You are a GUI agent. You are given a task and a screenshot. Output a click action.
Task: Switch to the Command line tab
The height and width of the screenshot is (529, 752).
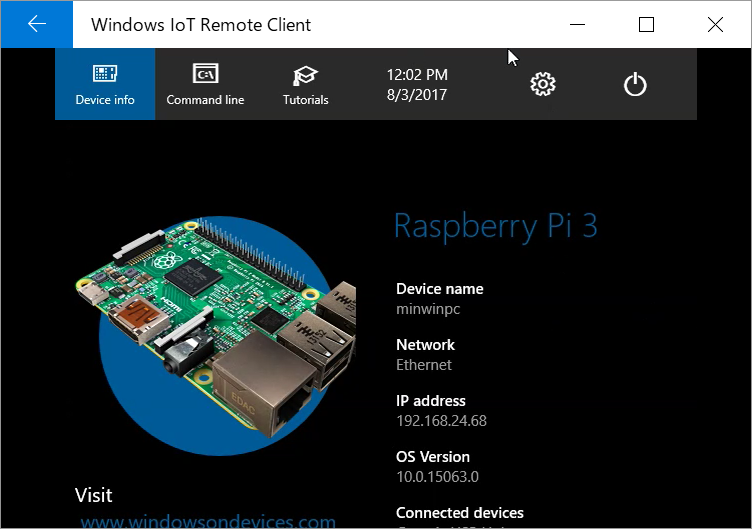205,84
